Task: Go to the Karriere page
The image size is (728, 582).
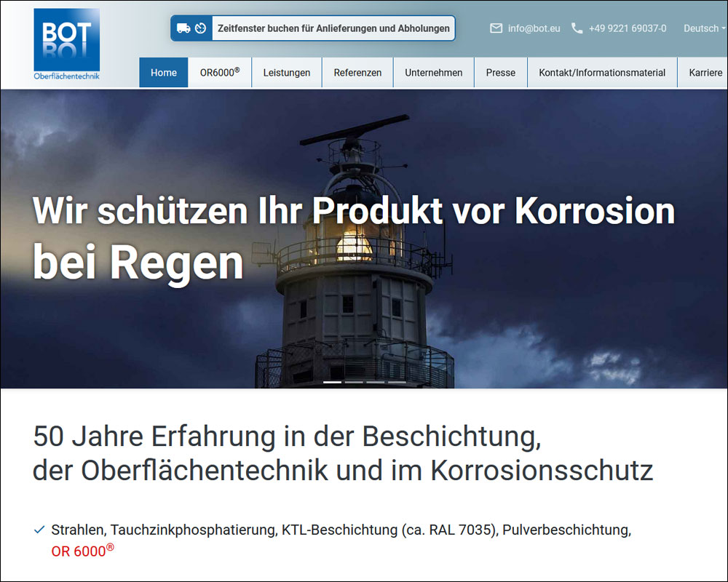Action: pos(705,73)
